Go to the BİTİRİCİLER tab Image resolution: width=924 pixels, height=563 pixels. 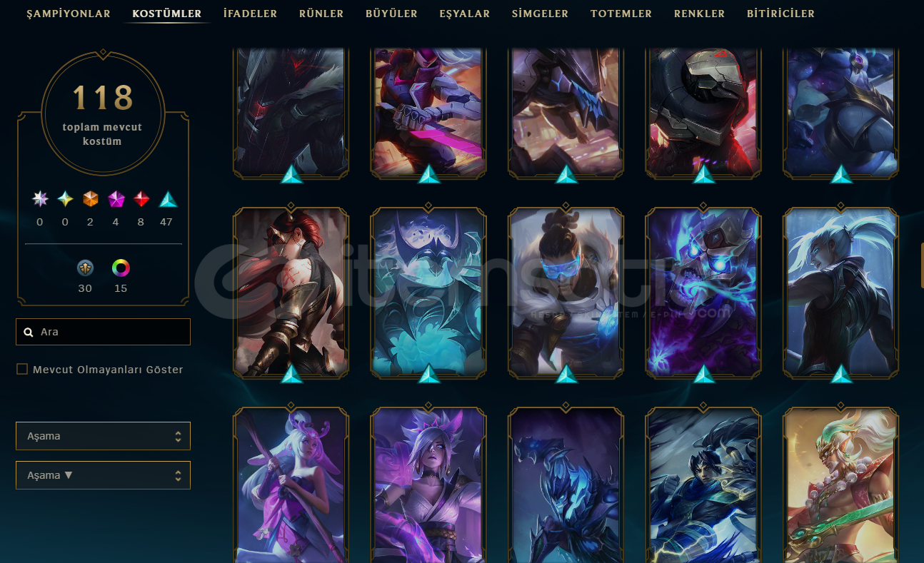click(780, 14)
